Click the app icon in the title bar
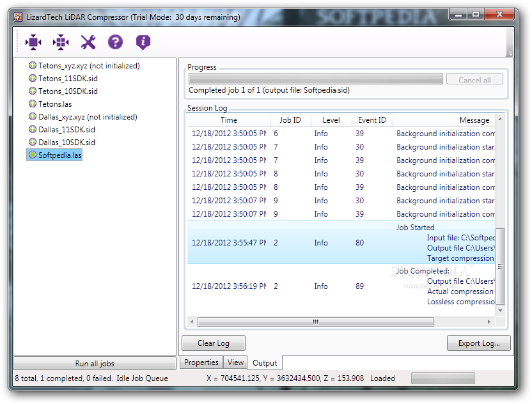532x404 pixels. (18, 17)
